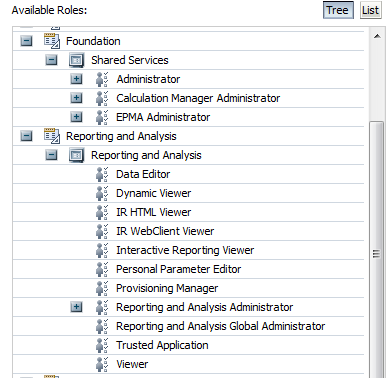Collapse the Shared Services node
This screenshot has width=392, height=378.
coord(51,60)
